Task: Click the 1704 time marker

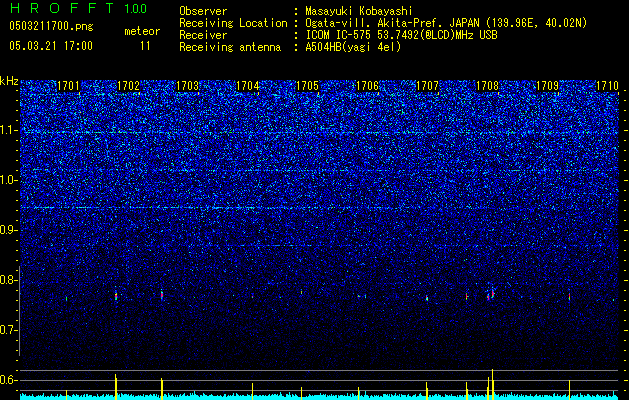Action: [x=248, y=86]
